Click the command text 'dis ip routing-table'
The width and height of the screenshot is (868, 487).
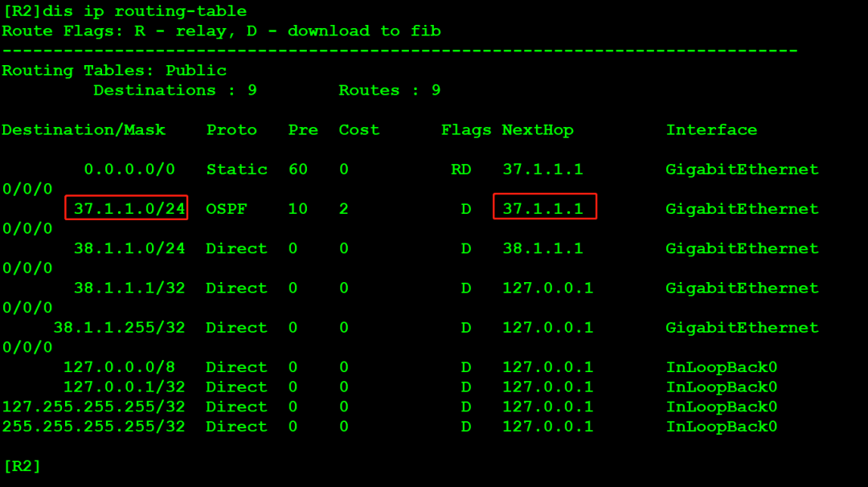(x=145, y=11)
